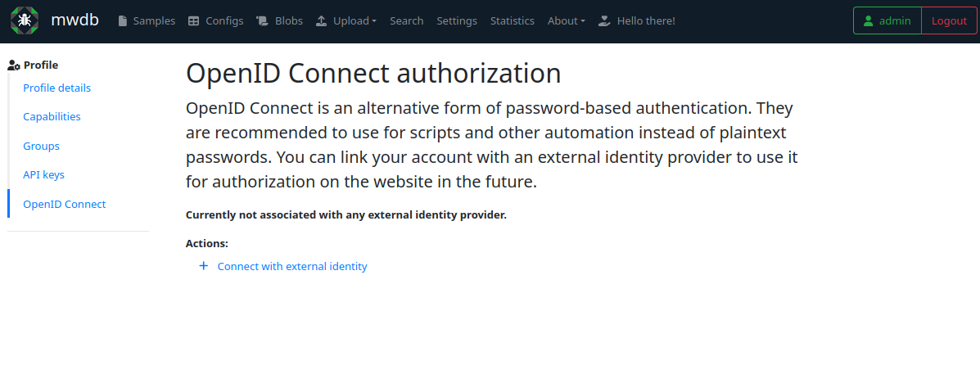Click the plus icon beside Connect
980x379 pixels.
tap(203, 266)
